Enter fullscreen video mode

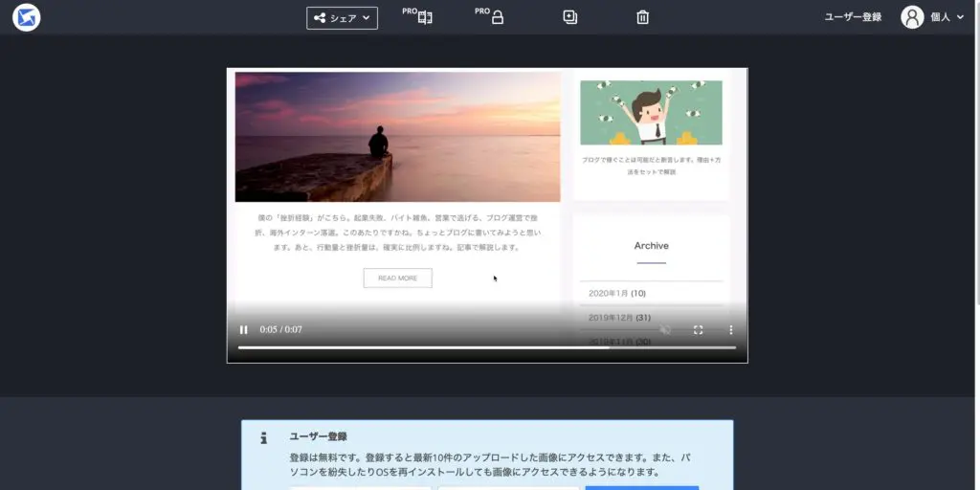[x=699, y=329]
